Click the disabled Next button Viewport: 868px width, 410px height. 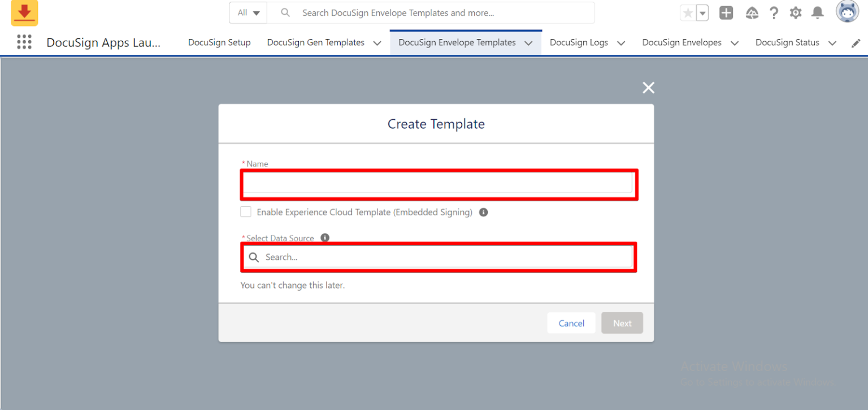click(x=622, y=322)
